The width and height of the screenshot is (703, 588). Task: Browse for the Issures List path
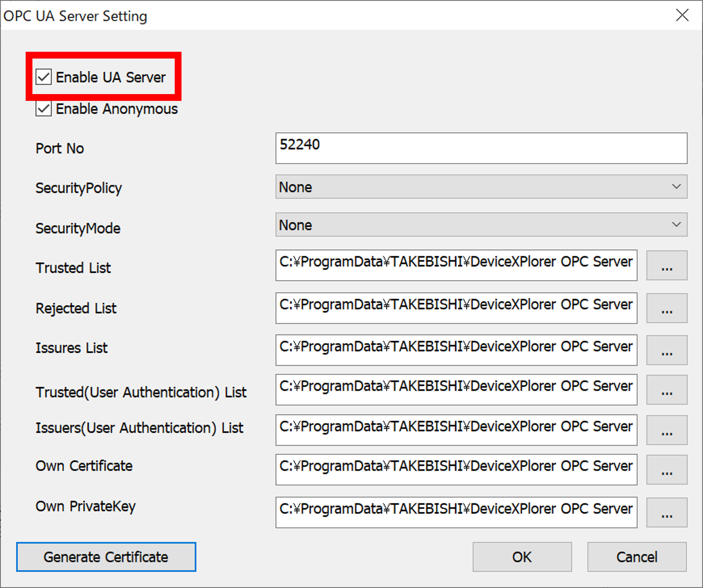pyautogui.click(x=666, y=350)
